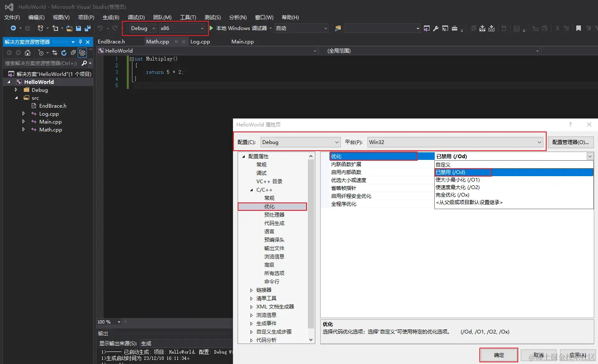Open 配置管理器(O)... button
Image resolution: width=598 pixels, height=364 pixels.
pyautogui.click(x=570, y=142)
